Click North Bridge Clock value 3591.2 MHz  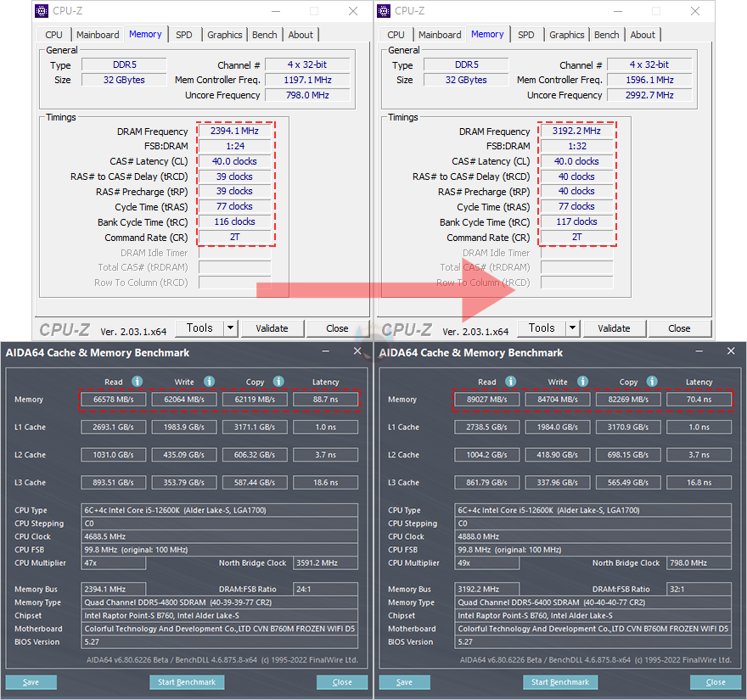coord(325,563)
